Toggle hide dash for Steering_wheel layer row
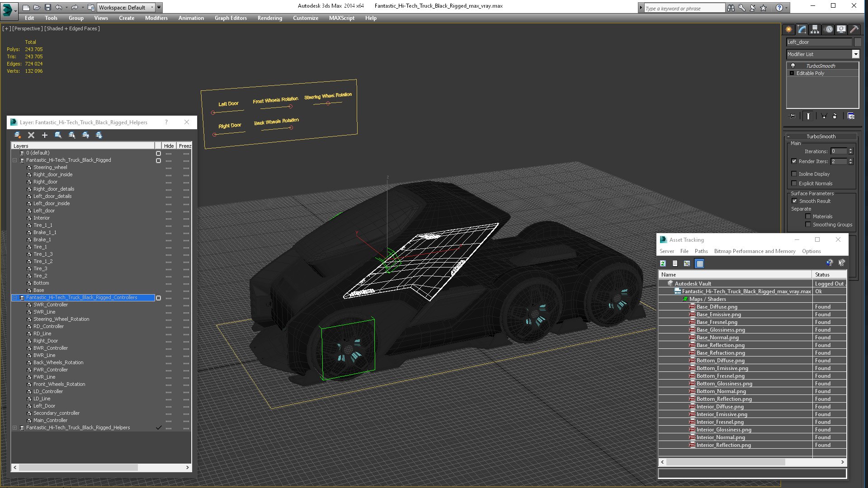 click(169, 168)
